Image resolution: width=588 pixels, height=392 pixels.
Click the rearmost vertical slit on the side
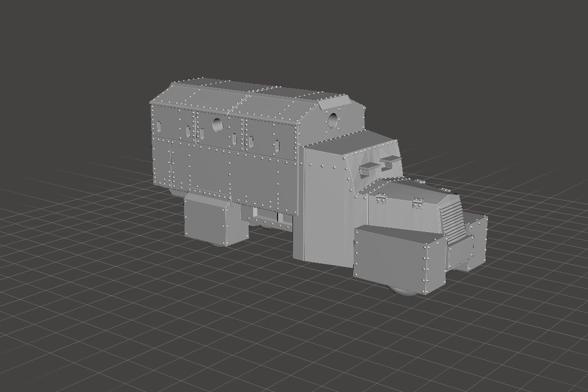pyautogui.click(x=159, y=126)
